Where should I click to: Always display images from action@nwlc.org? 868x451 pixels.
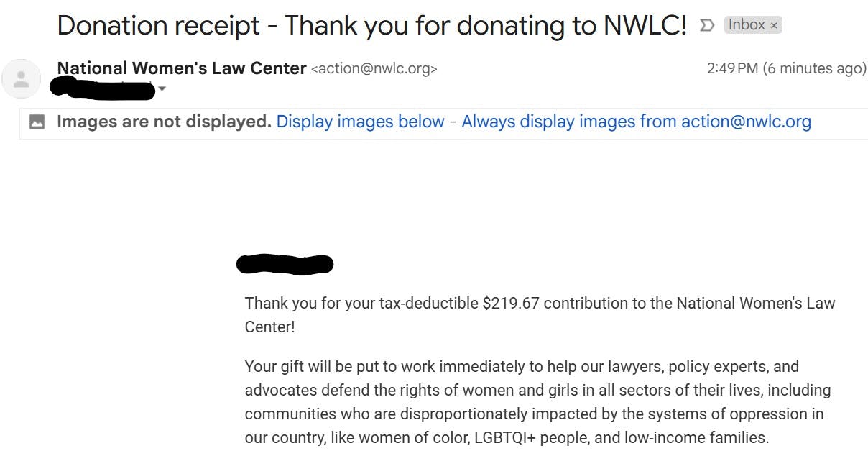tap(636, 122)
